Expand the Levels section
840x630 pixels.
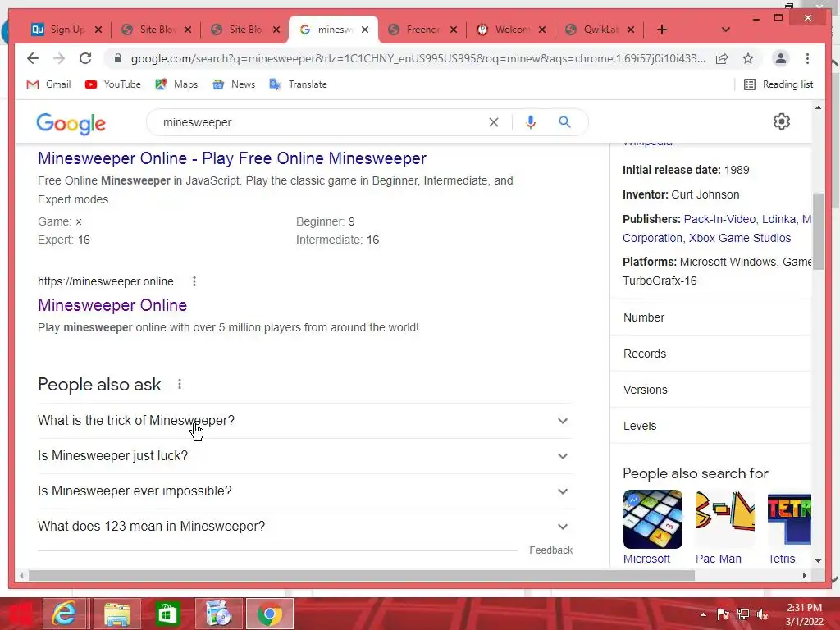coord(710,426)
